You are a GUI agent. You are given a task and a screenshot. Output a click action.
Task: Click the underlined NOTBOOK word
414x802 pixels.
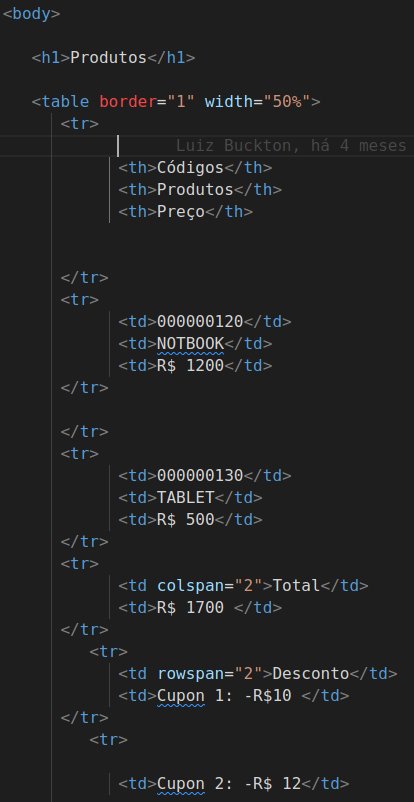click(x=190, y=344)
